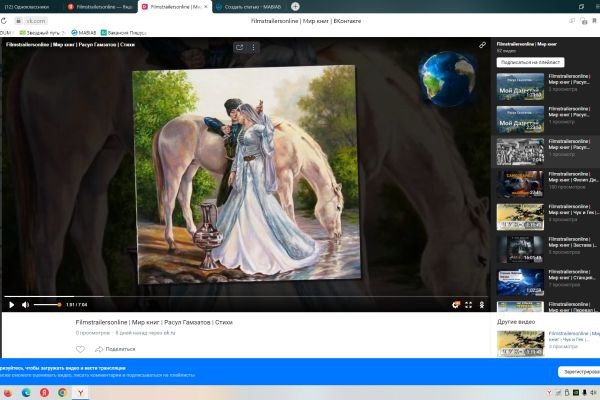Open the MAGIAB bookmark
The width and height of the screenshot is (600, 400).
point(83,33)
